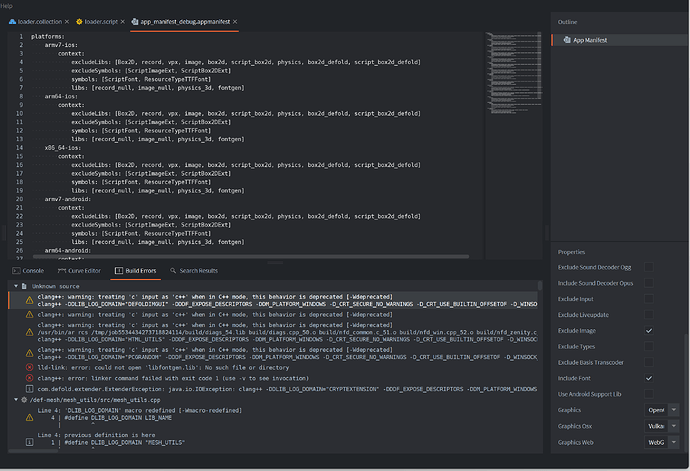The width and height of the screenshot is (690, 471).
Task: Switch to the Curve Editor tab
Action: tap(79, 271)
